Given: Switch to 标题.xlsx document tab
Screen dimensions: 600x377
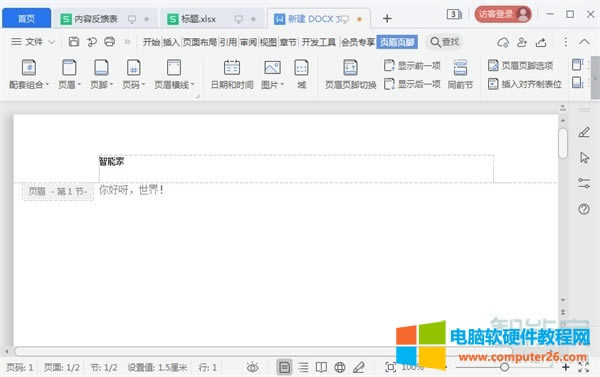Looking at the screenshot, I should (x=211, y=18).
